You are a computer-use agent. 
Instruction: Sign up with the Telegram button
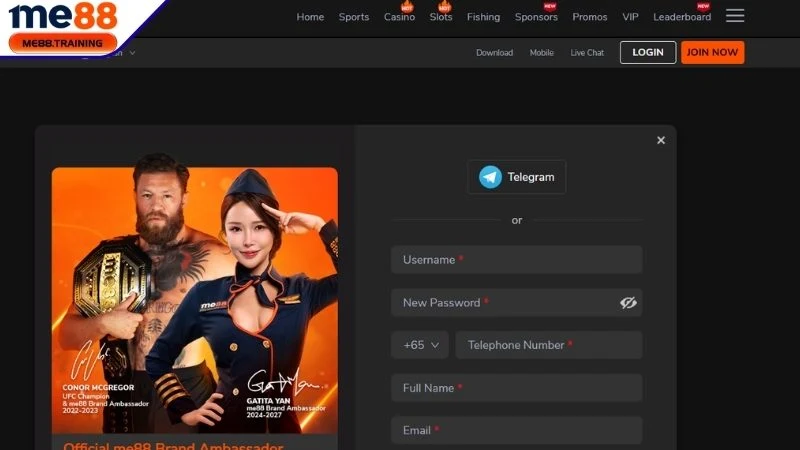[x=516, y=177]
